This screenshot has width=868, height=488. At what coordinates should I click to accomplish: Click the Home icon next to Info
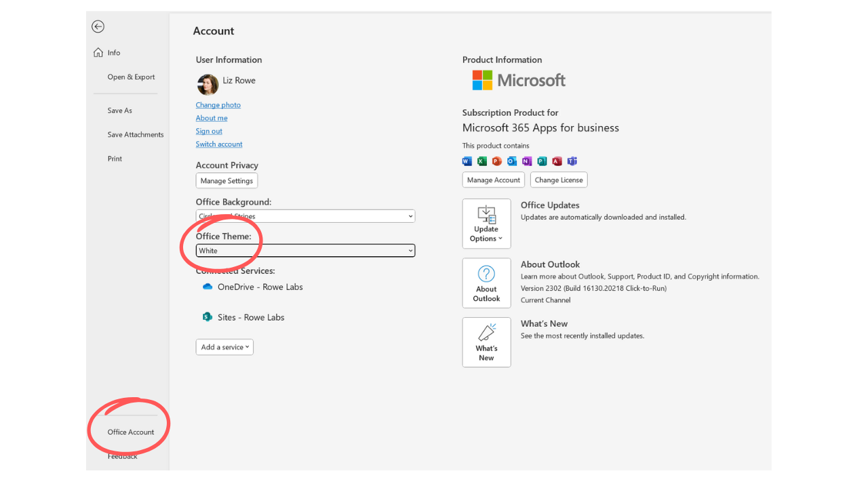click(98, 53)
